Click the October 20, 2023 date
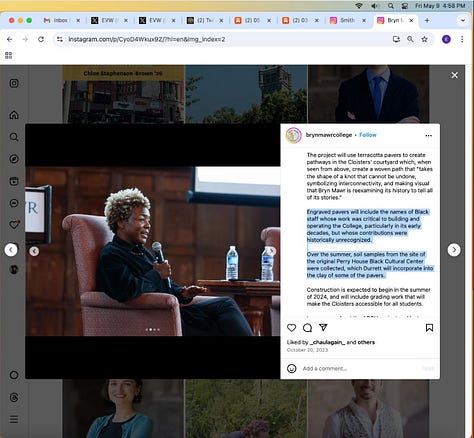This screenshot has width=474, height=438. [307, 350]
